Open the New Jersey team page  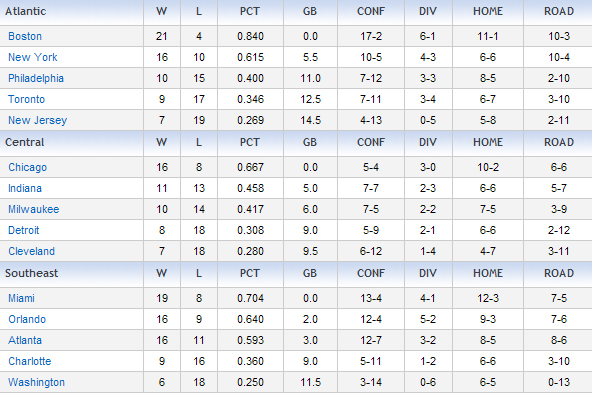pos(38,120)
